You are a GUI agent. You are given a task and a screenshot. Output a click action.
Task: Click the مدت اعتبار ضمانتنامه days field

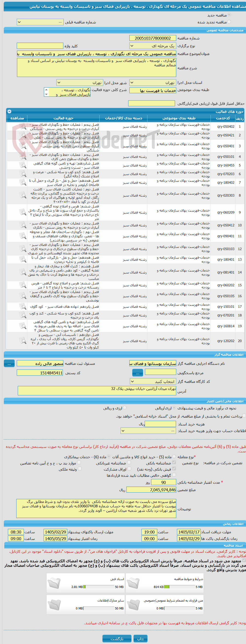tap(164, 482)
